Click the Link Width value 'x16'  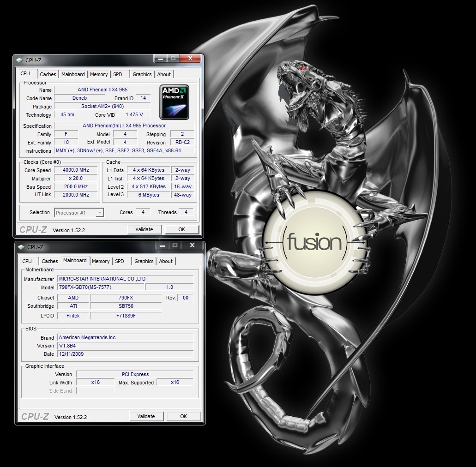click(x=95, y=383)
